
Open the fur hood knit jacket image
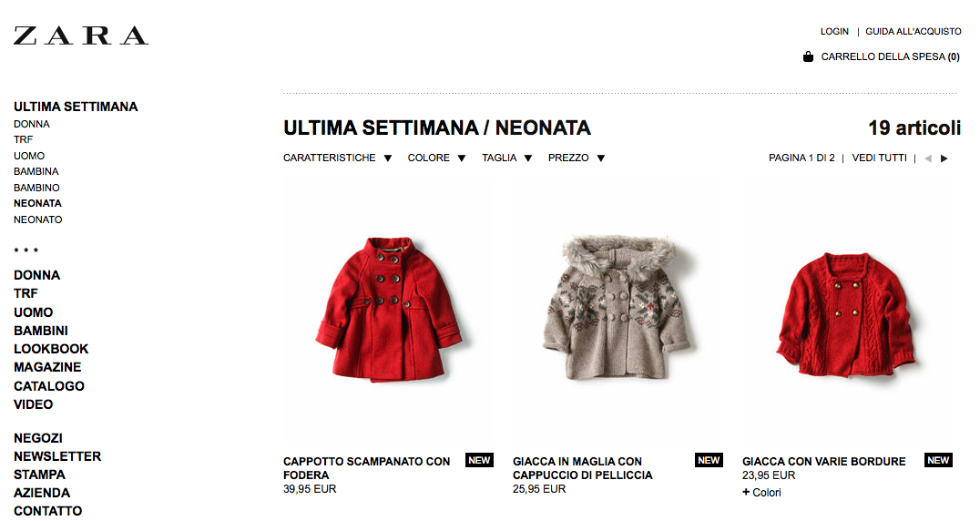tap(618, 308)
